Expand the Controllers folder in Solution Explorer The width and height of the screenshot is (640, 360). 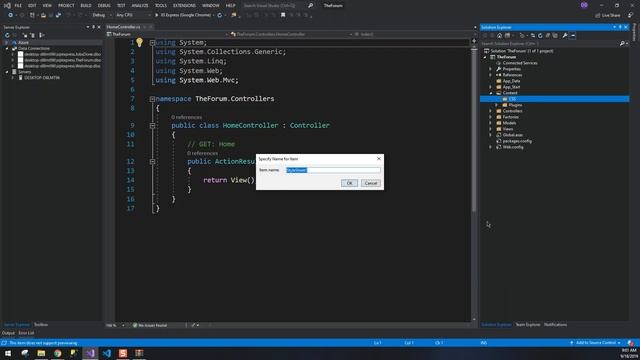click(x=491, y=111)
